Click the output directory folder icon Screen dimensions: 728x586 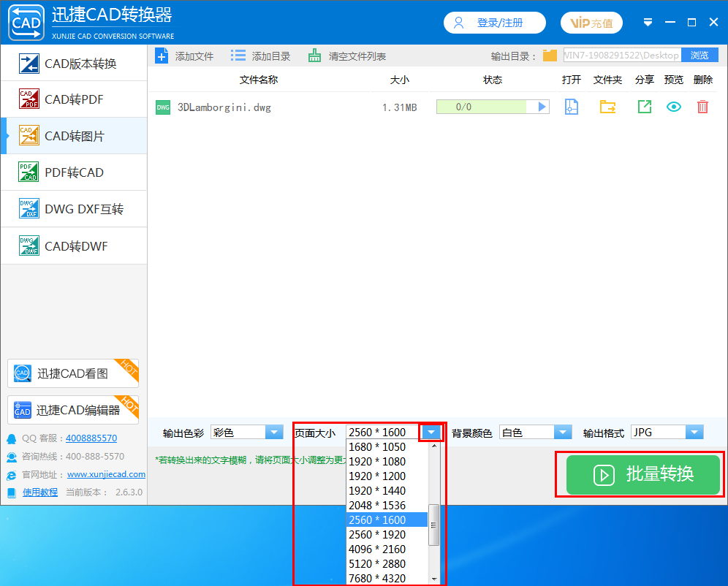tap(550, 56)
